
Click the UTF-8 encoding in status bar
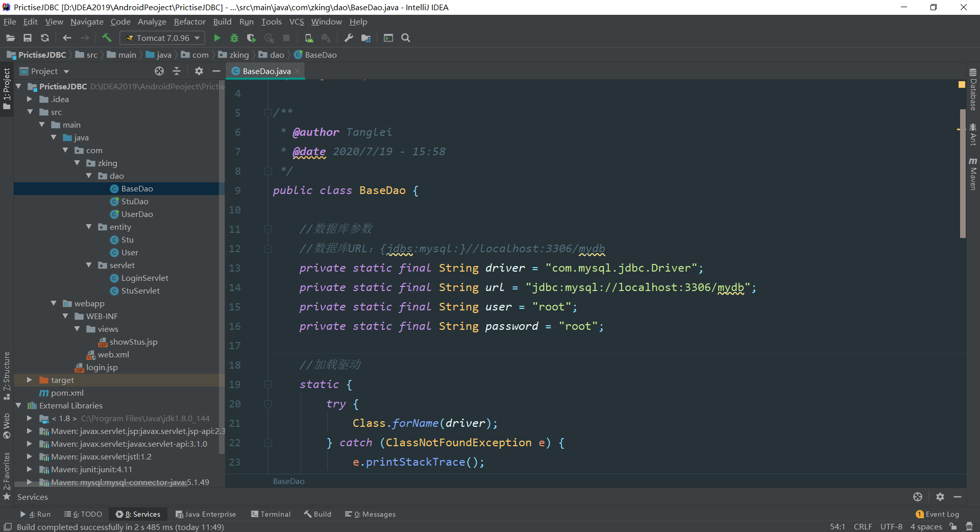point(891,526)
